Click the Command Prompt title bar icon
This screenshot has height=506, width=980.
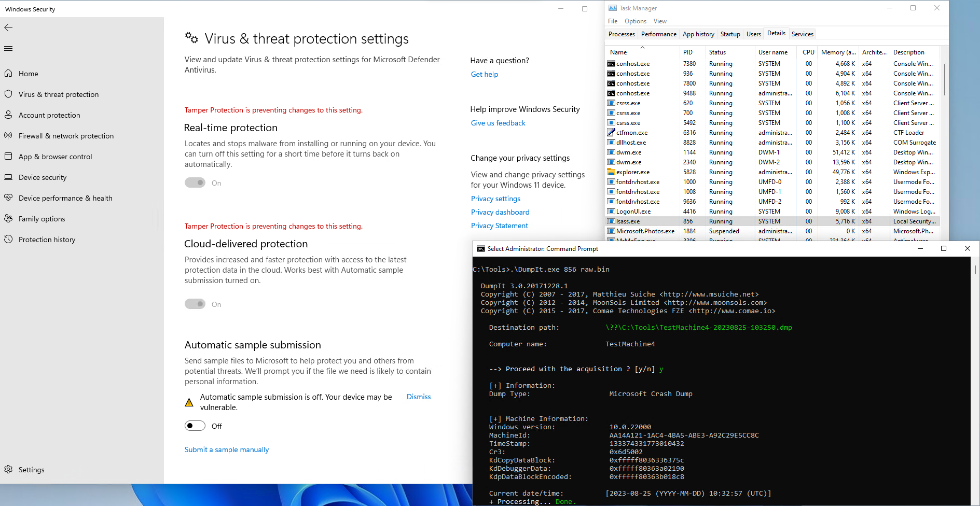pyautogui.click(x=481, y=249)
